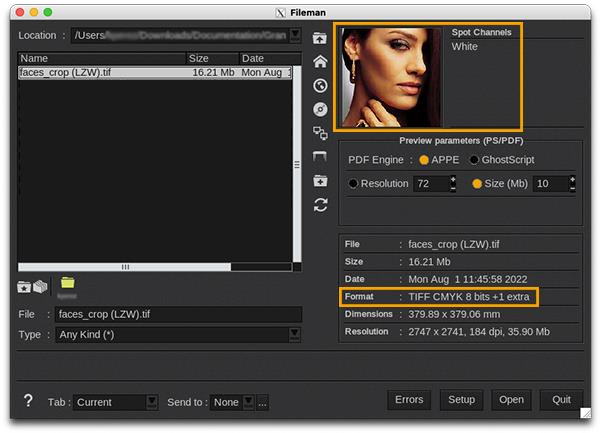Sort files by Name column
This screenshot has width=600, height=433.
pyautogui.click(x=102, y=58)
